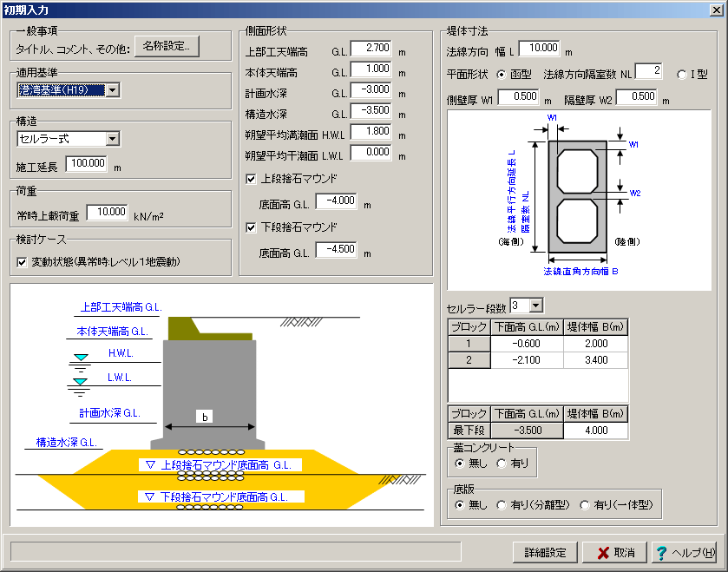The image size is (728, 572).
Task: Click the 名称設定 button
Action: pyautogui.click(x=167, y=46)
